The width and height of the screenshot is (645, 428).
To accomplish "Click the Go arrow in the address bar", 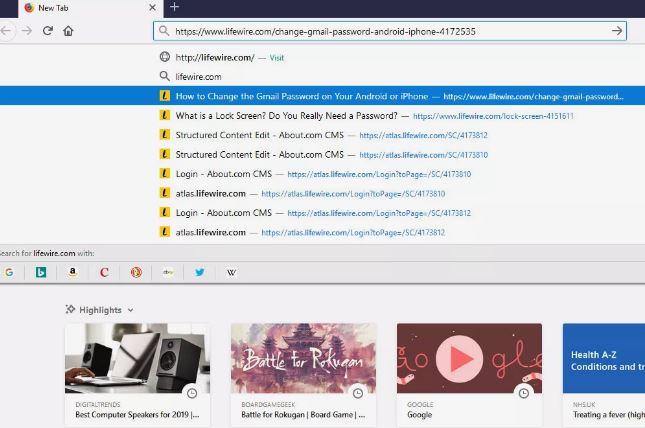I will coord(617,31).
